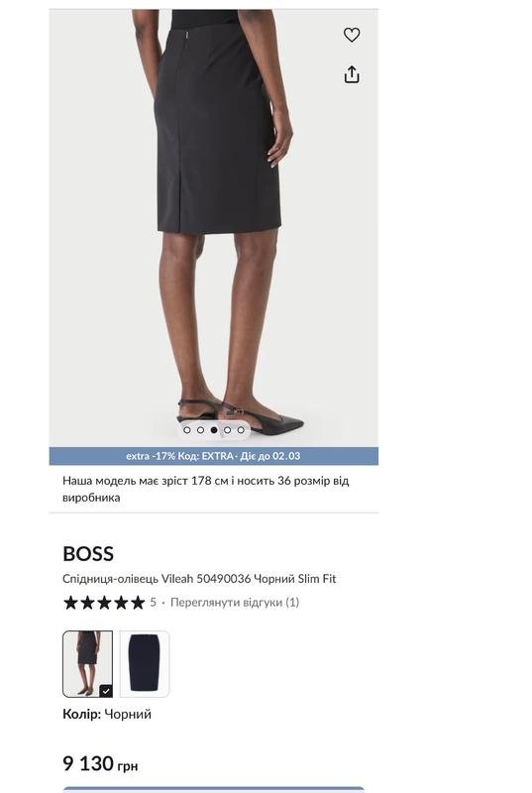Click the 9 130 грн price
The height and width of the screenshot is (793, 532).
(x=100, y=763)
